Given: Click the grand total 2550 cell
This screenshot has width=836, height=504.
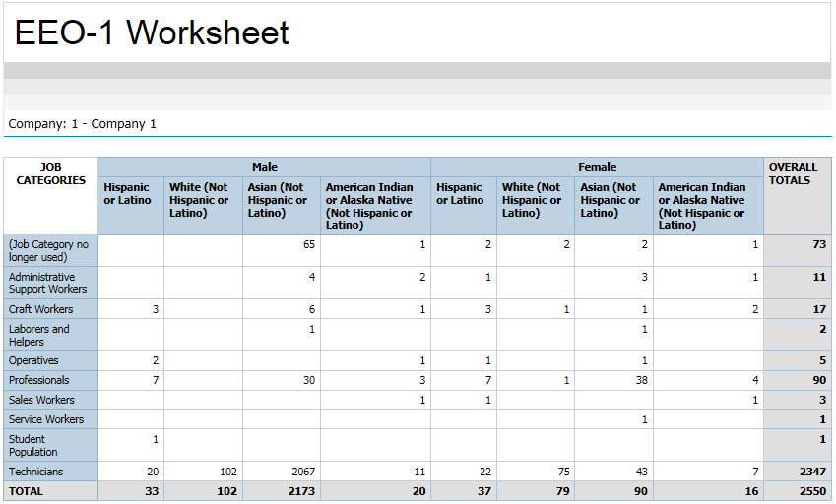Looking at the screenshot, I should click(x=812, y=491).
